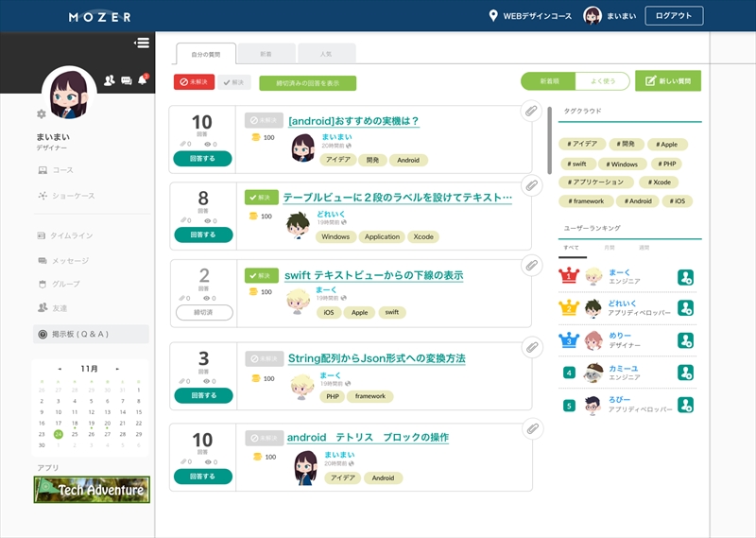Toggle the 解決 resolved filter
Screen dimensions: 756x538
coord(234,82)
